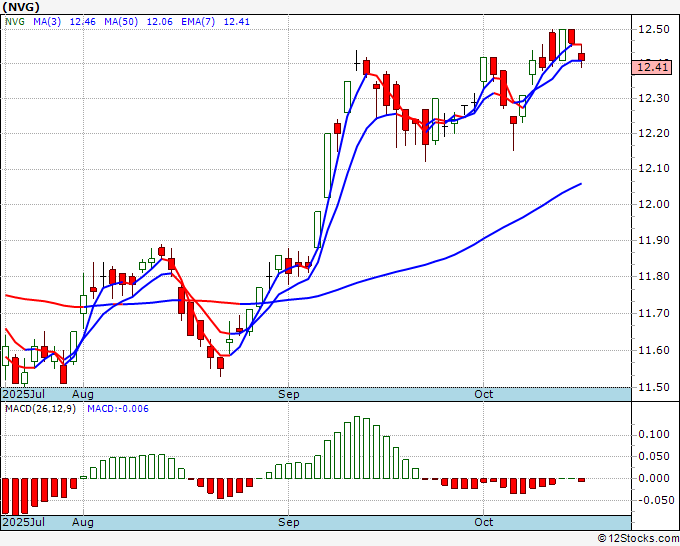Click the MA(3) value 12.46

pos(82,22)
